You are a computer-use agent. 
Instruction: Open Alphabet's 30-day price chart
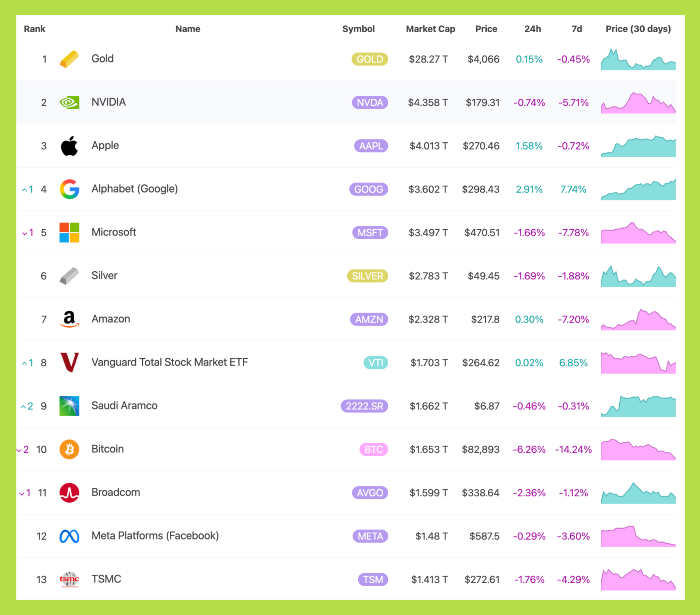click(638, 191)
